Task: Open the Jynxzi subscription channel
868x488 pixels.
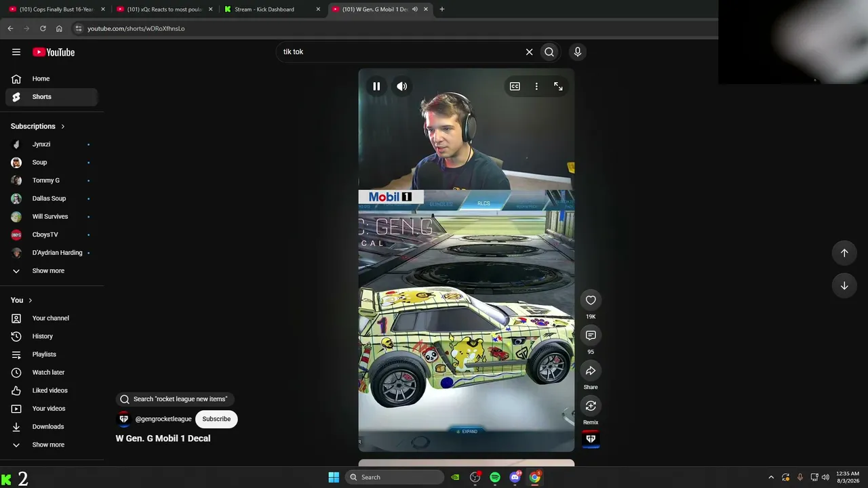Action: coord(52,144)
